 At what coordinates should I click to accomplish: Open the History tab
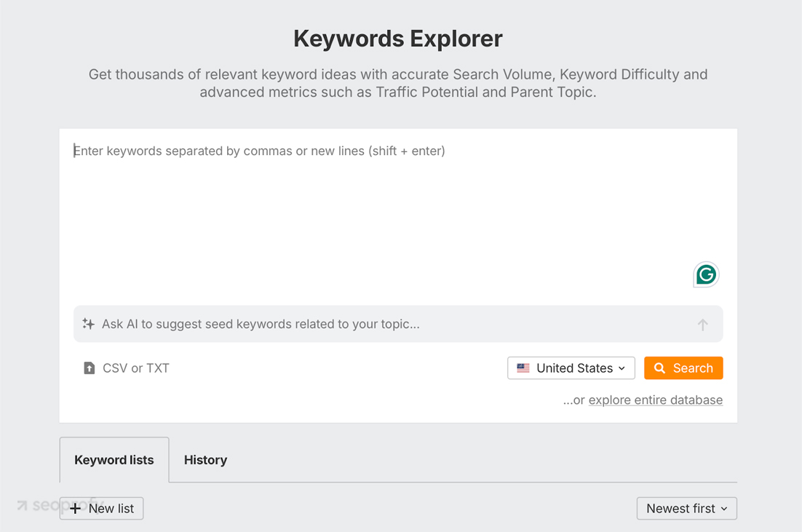pyautogui.click(x=205, y=460)
